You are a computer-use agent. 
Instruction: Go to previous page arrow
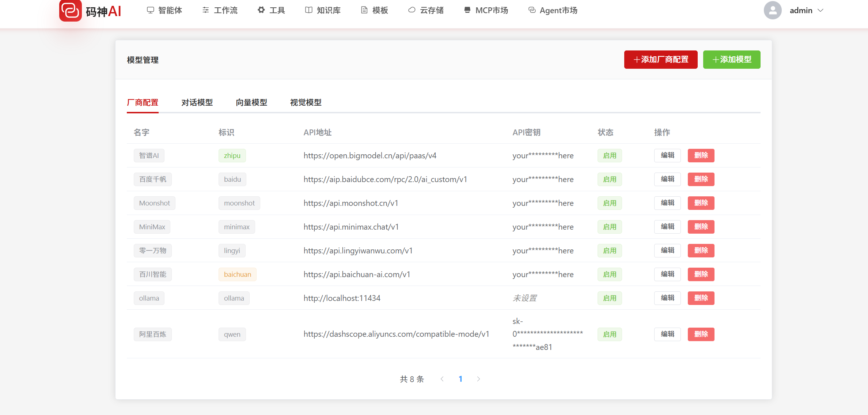[442, 379]
